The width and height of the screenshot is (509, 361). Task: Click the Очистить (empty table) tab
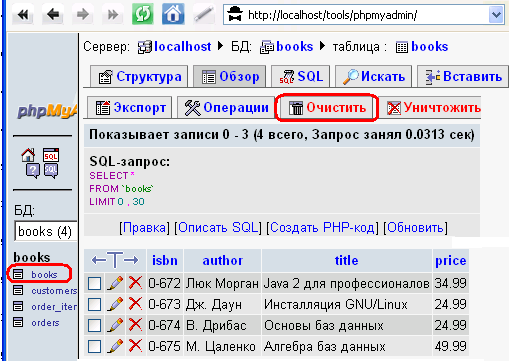point(327,108)
